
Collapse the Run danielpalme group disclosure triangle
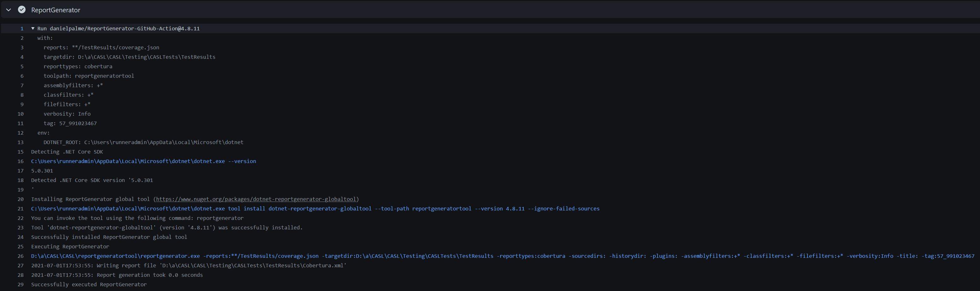pos(33,28)
